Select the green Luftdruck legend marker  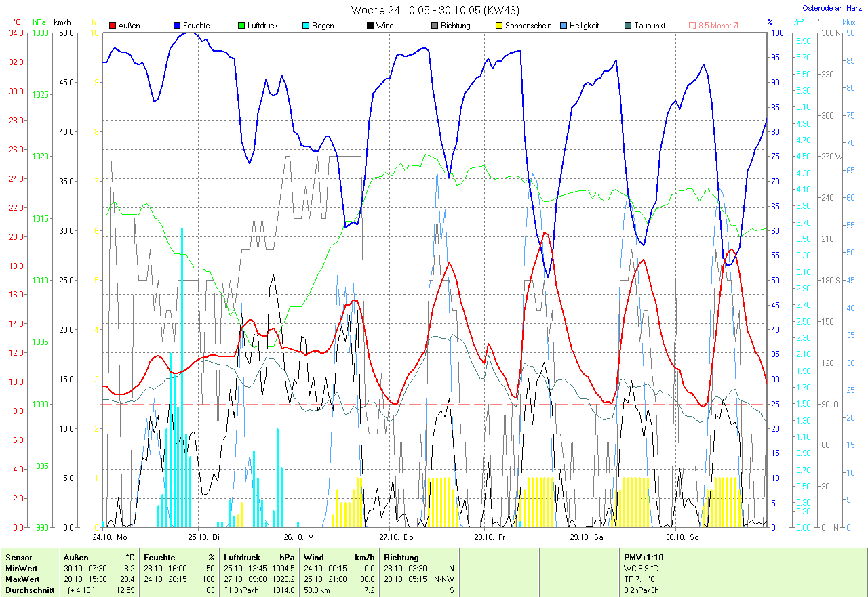click(x=241, y=26)
